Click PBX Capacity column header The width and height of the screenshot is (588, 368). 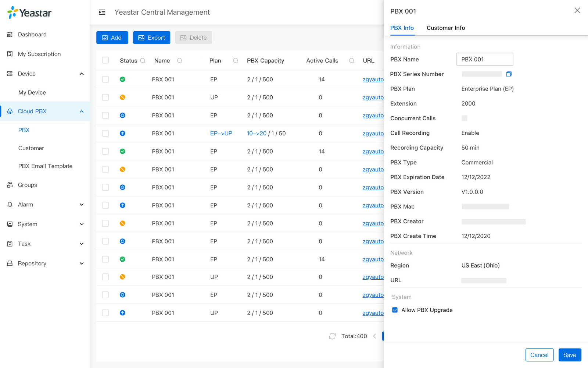click(x=265, y=61)
